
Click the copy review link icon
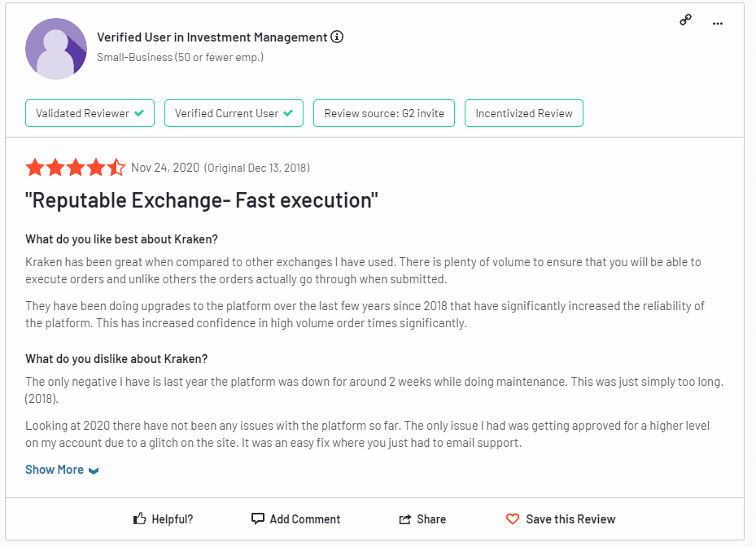point(685,21)
